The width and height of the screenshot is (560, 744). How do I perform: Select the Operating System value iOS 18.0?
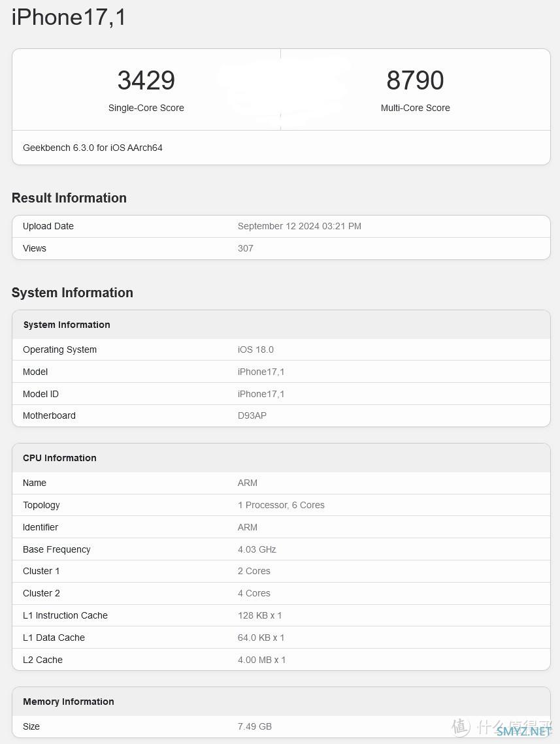[255, 349]
